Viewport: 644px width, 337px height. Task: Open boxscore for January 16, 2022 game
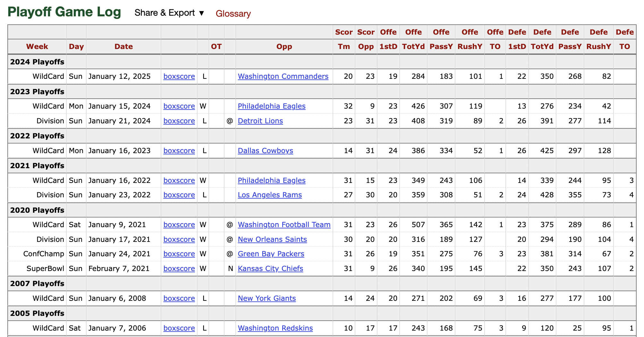(x=179, y=180)
